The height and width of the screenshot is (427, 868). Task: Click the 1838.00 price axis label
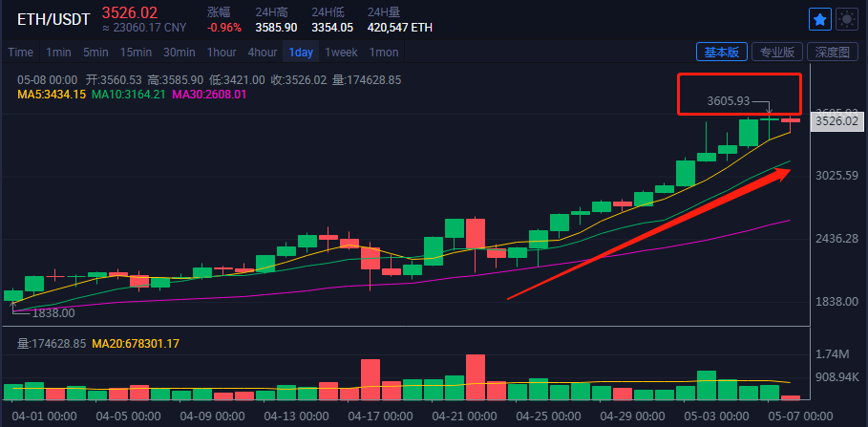coord(837,301)
